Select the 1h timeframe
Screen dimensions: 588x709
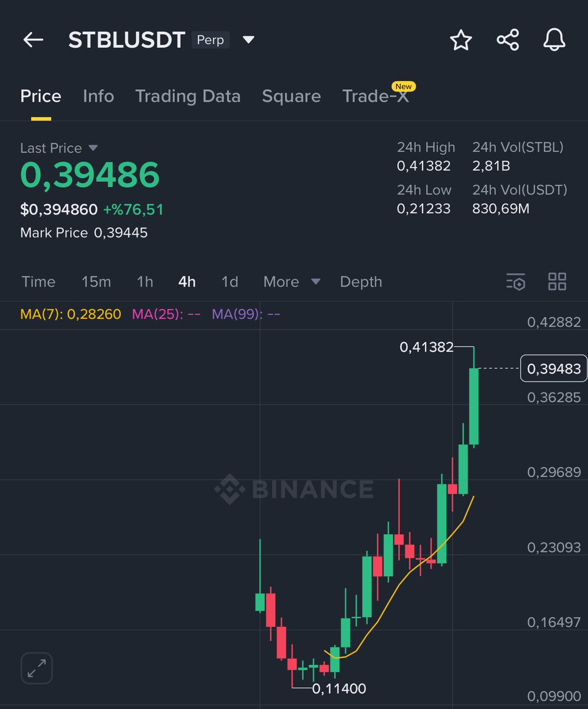(x=145, y=282)
